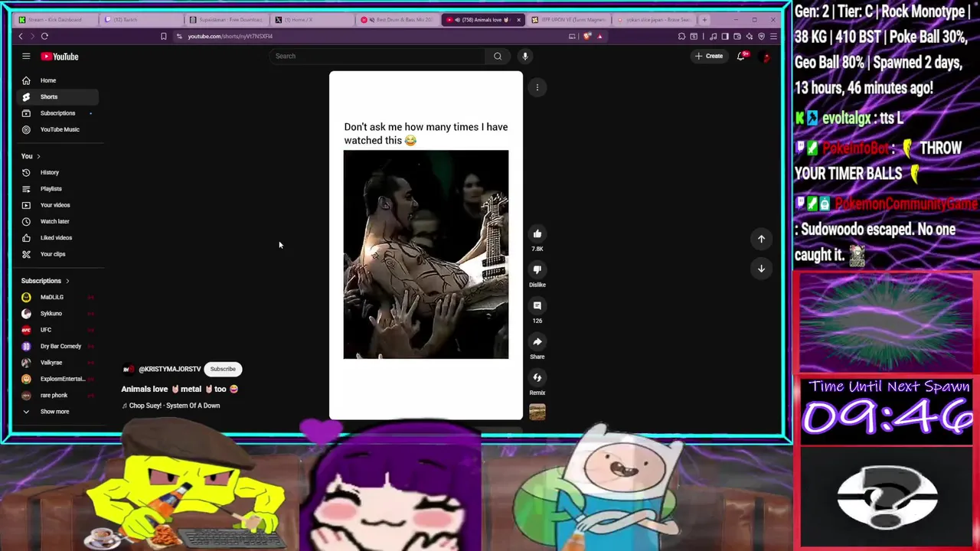Focus the YouTube search field
This screenshot has height=551, width=980.
[x=377, y=56]
